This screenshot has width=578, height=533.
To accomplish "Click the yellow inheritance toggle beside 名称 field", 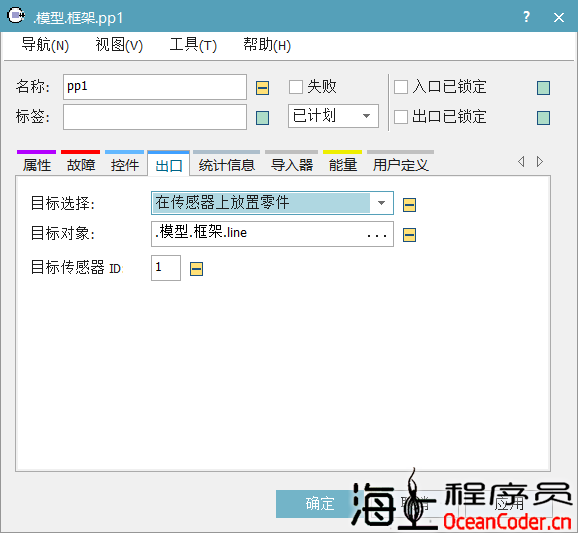I will [x=262, y=88].
